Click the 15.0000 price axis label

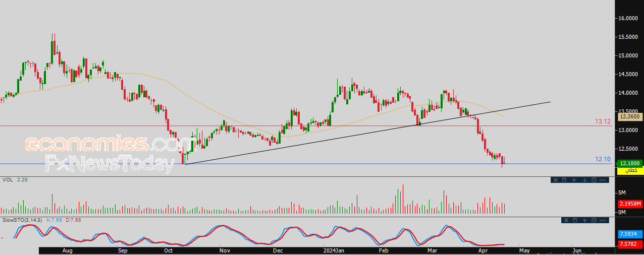(x=629, y=55)
